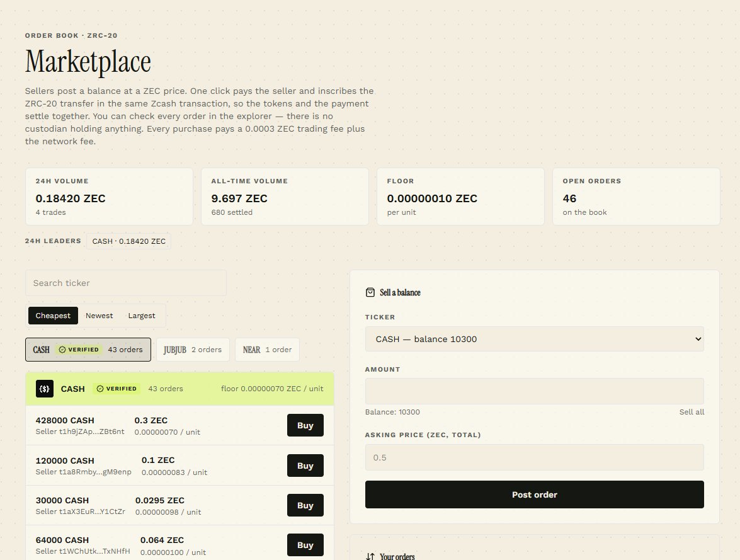This screenshot has width=740, height=560.
Task: Open the Ticker dropdown showing CASH balance
Action: pyautogui.click(x=534, y=339)
